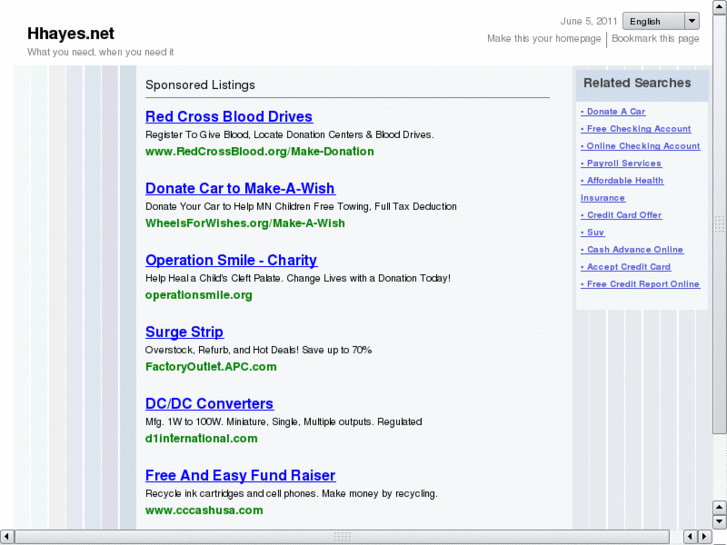Click the vertical scrollbar down arrow at bottom
The width and height of the screenshot is (727, 545).
719,522
